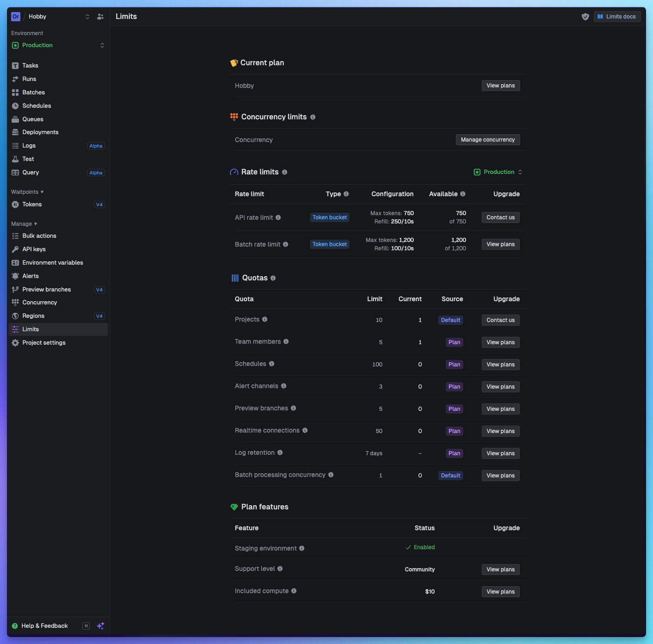Open Schedules from the sidebar
The height and width of the screenshot is (644, 653).
coord(37,105)
